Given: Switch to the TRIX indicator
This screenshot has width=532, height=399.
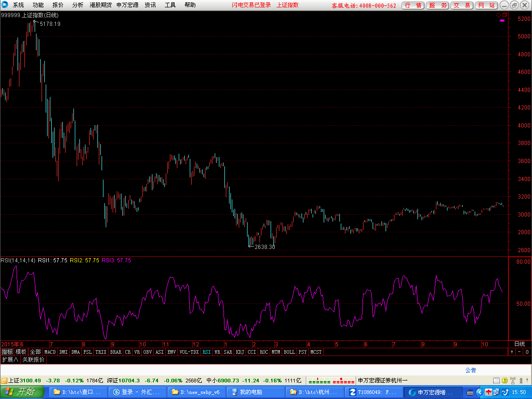Looking at the screenshot, I should click(101, 352).
